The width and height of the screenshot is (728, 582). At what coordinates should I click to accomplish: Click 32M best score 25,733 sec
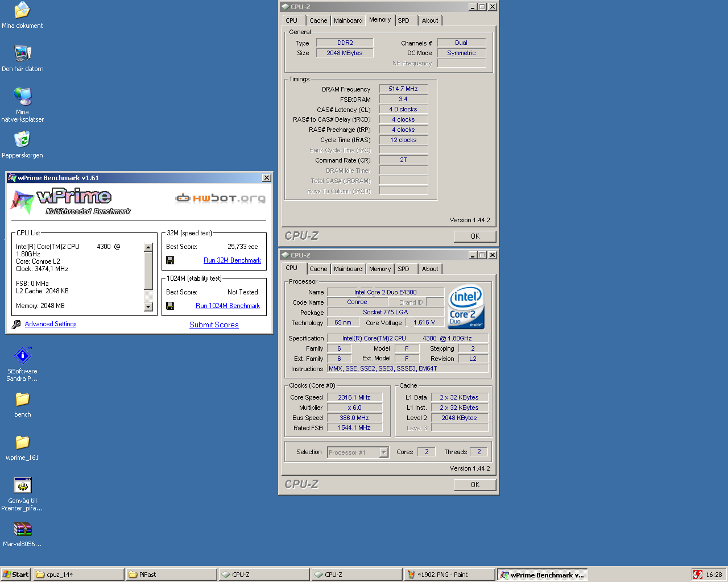coord(243,247)
